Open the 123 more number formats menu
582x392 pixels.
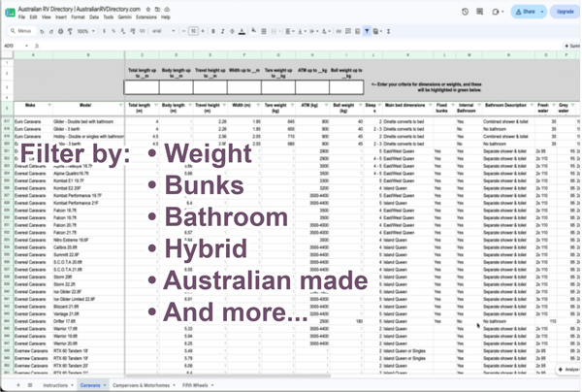[x=143, y=31]
